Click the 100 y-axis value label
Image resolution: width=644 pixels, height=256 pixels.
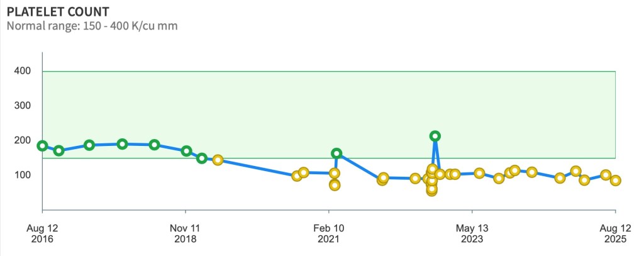coord(23,175)
